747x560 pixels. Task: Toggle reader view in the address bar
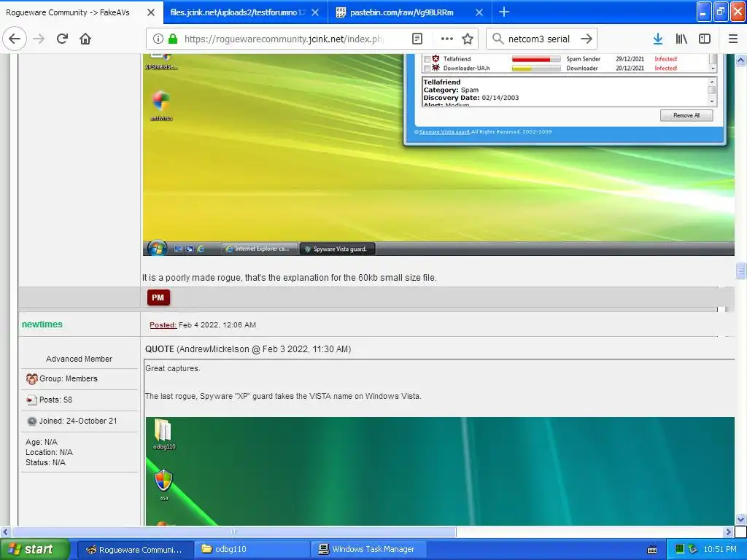click(417, 39)
